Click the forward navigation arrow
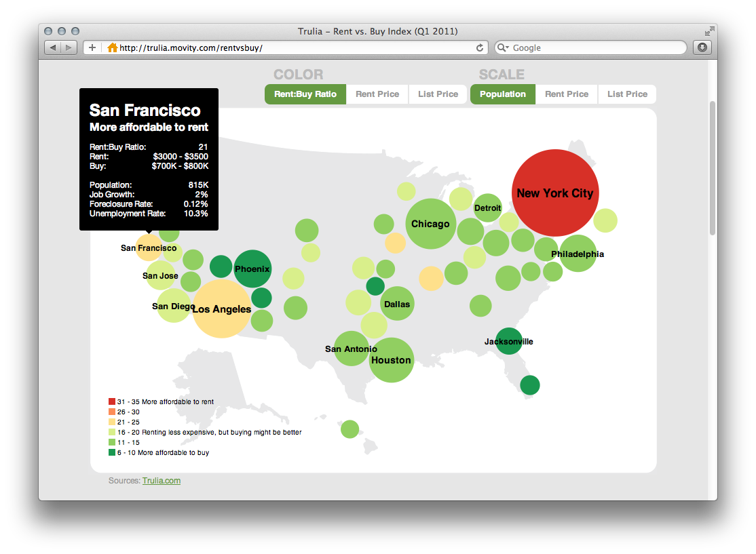Image resolution: width=756 pixels, height=554 pixels. click(67, 47)
